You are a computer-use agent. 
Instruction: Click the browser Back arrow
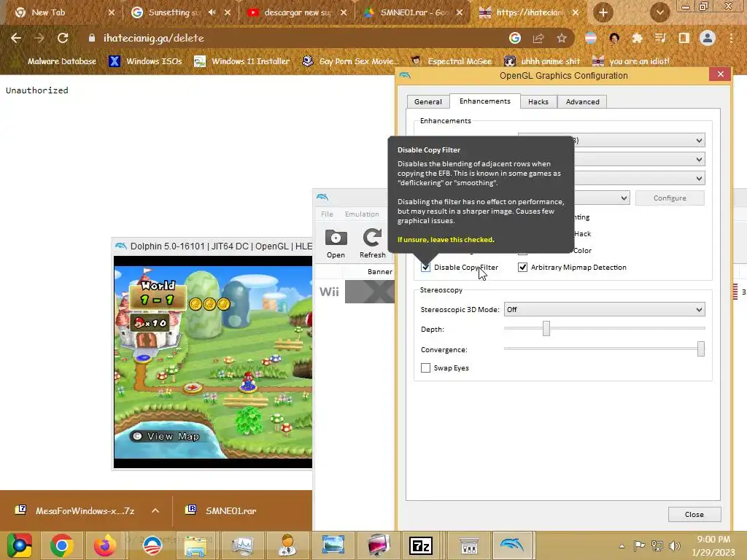(16, 38)
